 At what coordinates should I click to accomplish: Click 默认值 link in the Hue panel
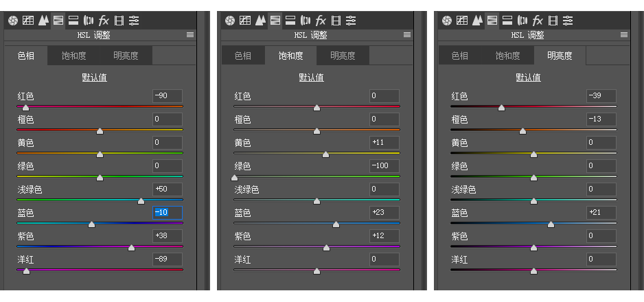(x=95, y=78)
